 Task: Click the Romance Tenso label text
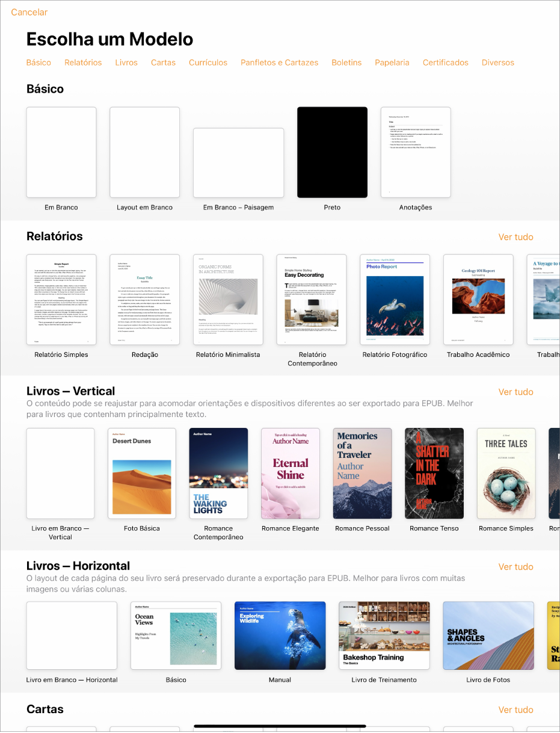point(434,528)
